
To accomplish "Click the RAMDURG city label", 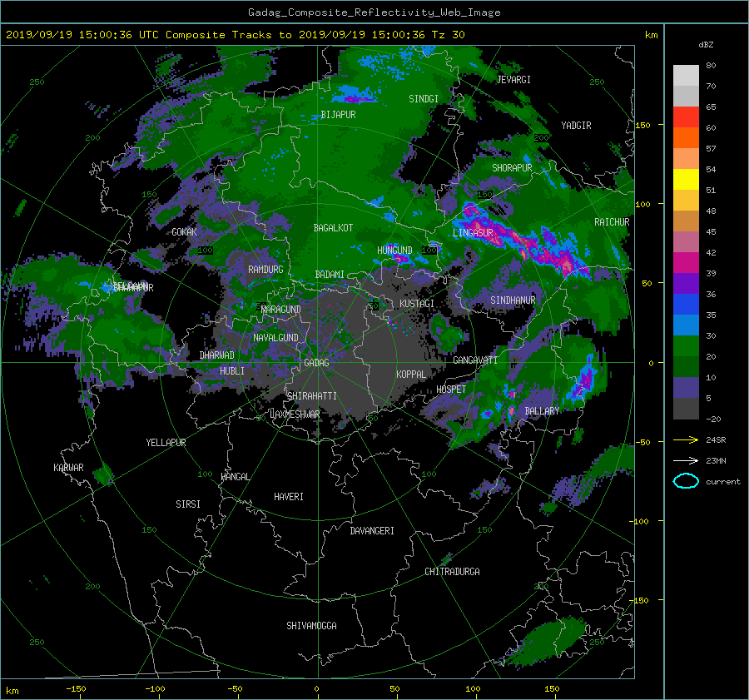I will click(265, 270).
